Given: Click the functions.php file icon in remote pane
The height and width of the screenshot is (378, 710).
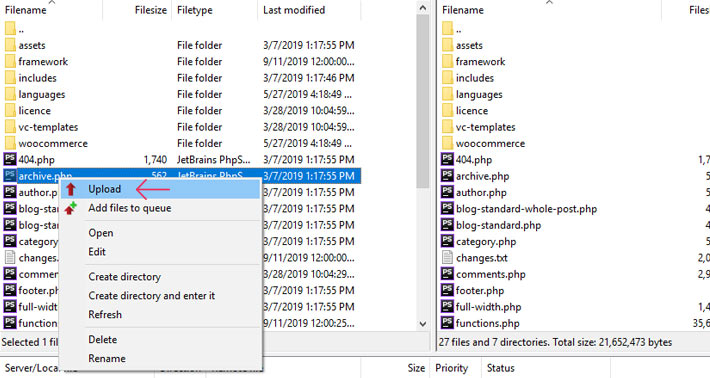Looking at the screenshot, I should pos(447,323).
